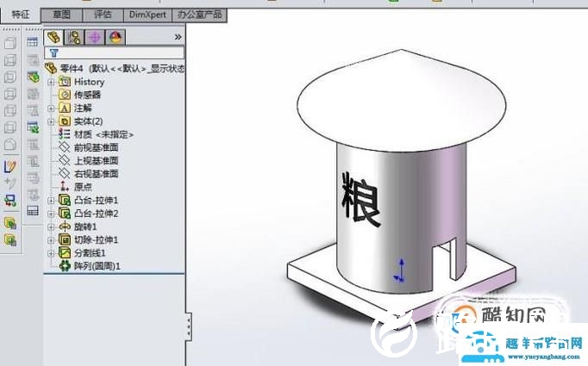Select the 传感器 sensors icon

coord(65,95)
